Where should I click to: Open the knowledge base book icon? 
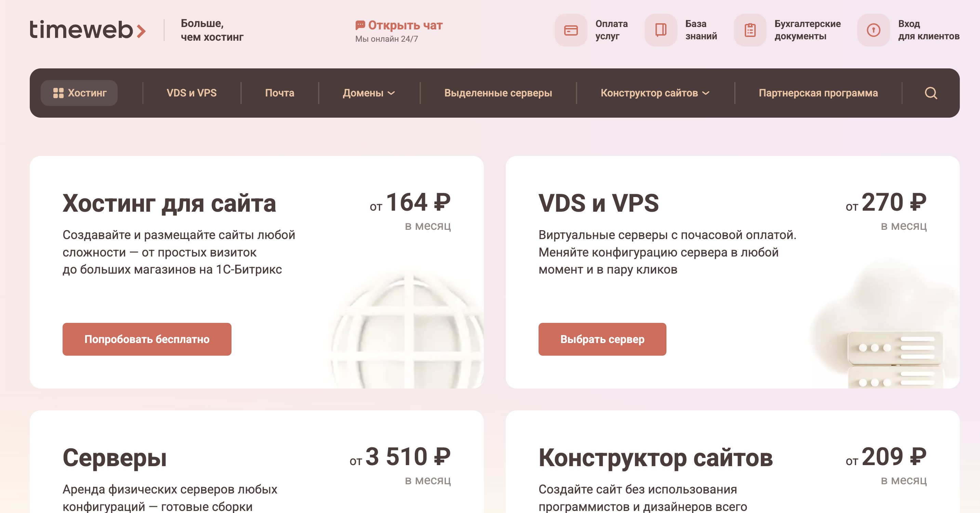(660, 30)
